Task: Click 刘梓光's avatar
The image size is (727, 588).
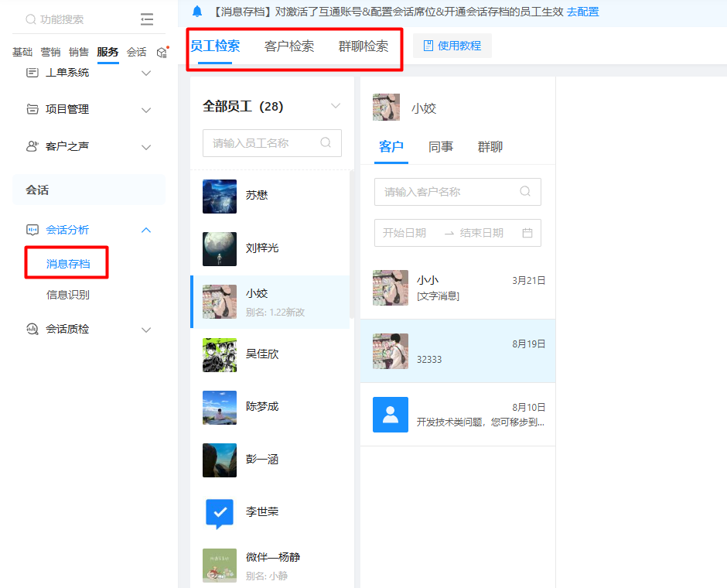Action: point(220,249)
